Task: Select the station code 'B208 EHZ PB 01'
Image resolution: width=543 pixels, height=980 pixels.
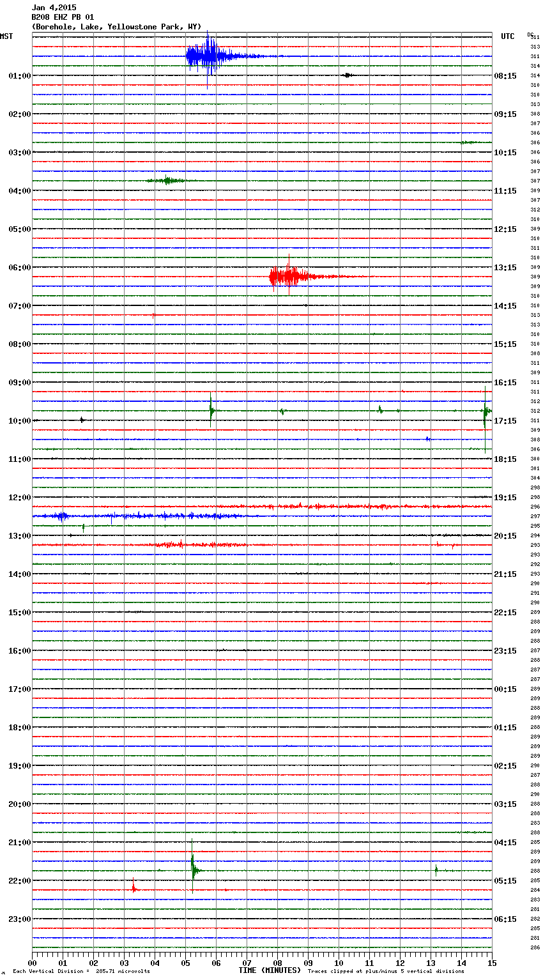Action: (x=63, y=17)
